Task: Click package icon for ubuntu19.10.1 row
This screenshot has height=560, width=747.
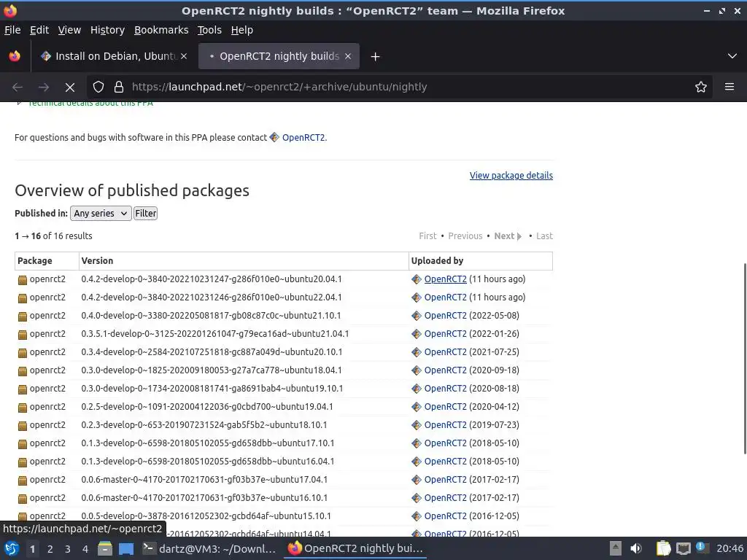Action: point(23,389)
